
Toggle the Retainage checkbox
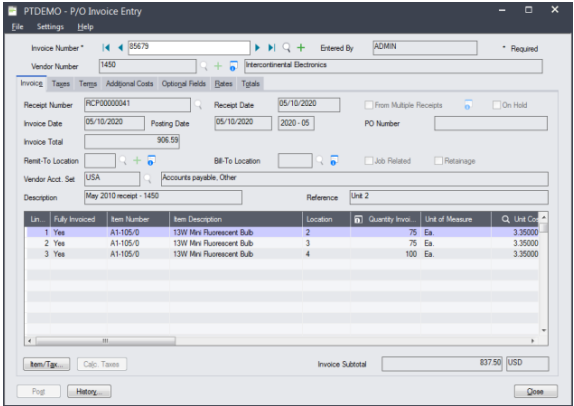438,161
